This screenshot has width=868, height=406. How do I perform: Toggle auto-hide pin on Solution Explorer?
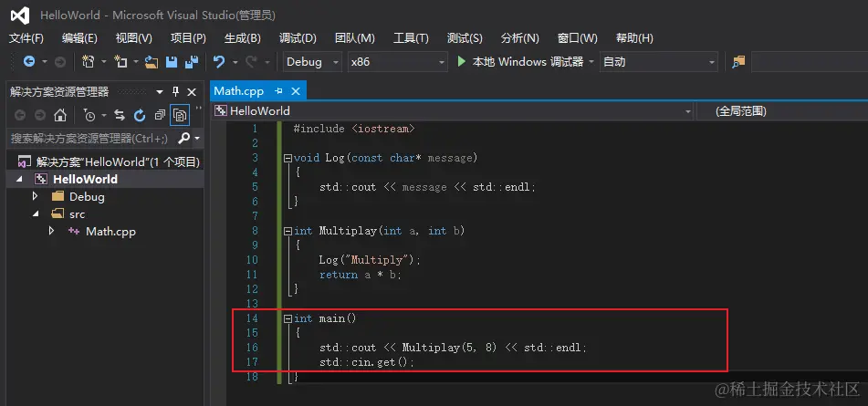coord(175,92)
